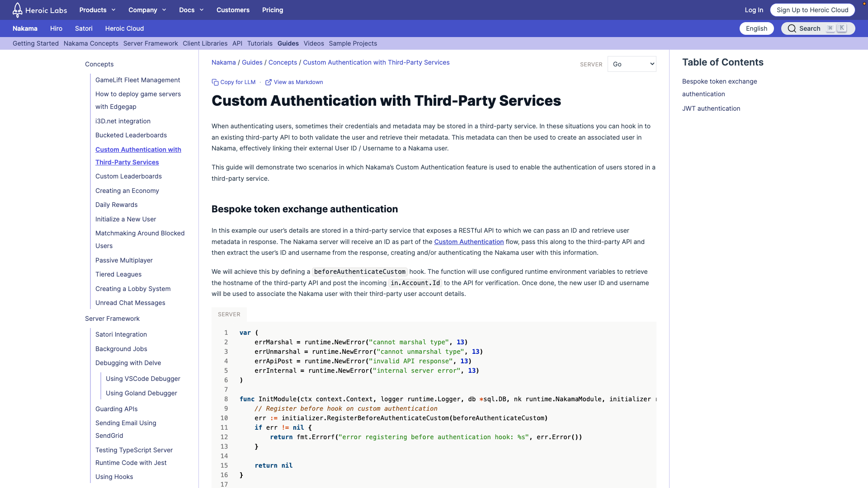Viewport: 868px width, 488px height.
Task: Open Passive Multiplayer guide
Action: [124, 260]
